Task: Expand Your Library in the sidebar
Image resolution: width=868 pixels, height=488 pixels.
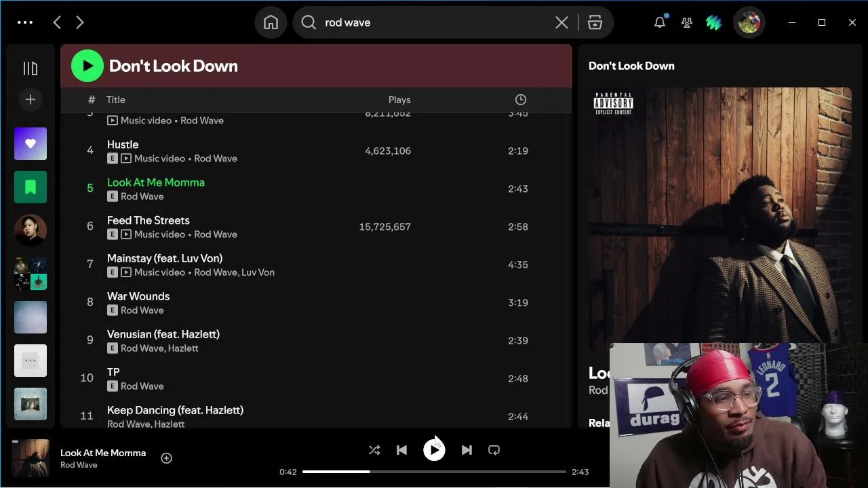Action: (31, 68)
